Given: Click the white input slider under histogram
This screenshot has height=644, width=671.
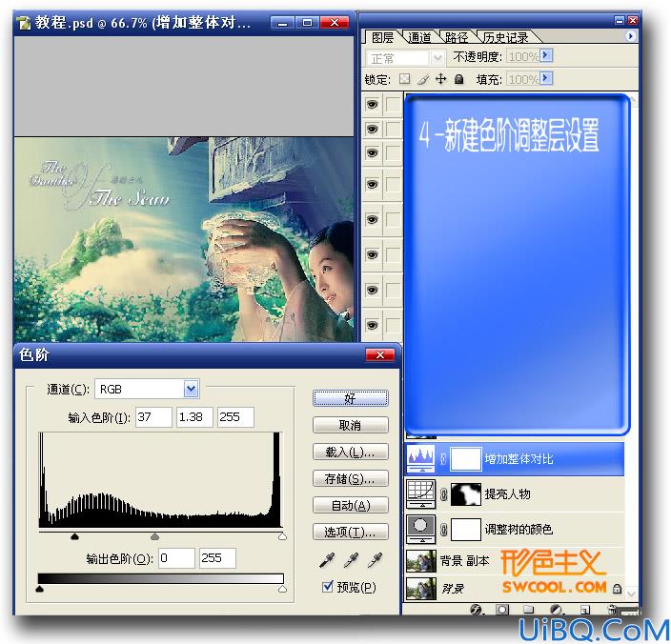Looking at the screenshot, I should pyautogui.click(x=282, y=536).
